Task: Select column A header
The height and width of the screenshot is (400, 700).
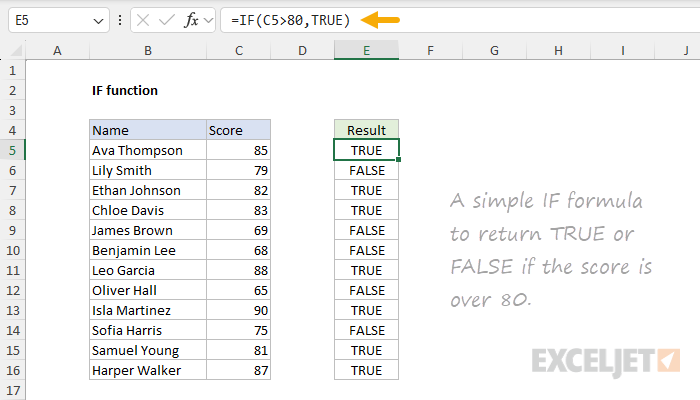Action: tap(57, 50)
